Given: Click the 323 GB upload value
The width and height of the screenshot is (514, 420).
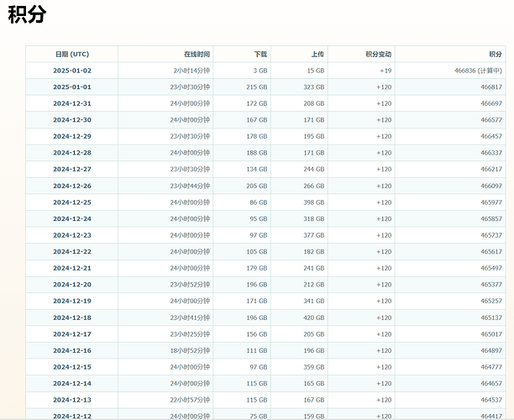Looking at the screenshot, I should pyautogui.click(x=314, y=87).
